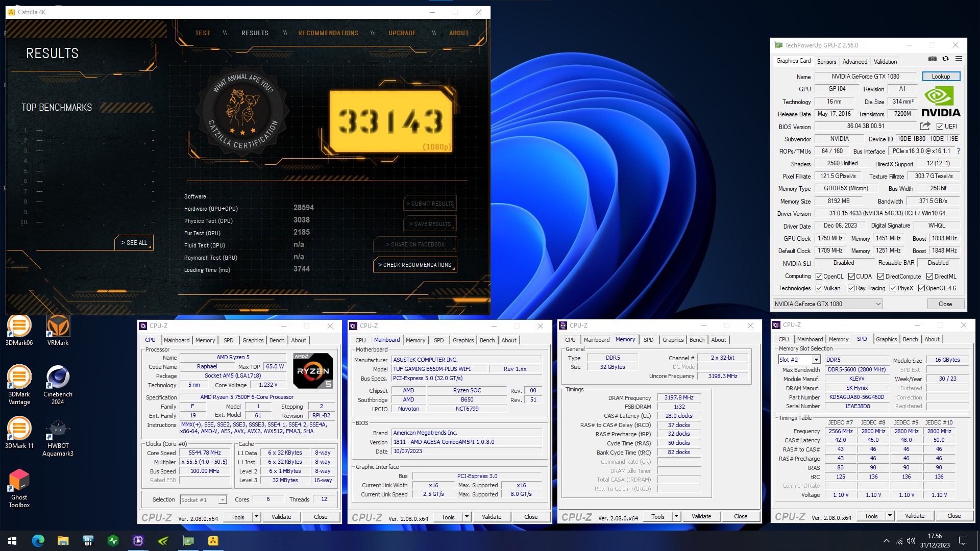Screen dimensions: 980x551
Task: Switch to CPU-Z purple chip taskbar icon
Action: [x=138, y=540]
